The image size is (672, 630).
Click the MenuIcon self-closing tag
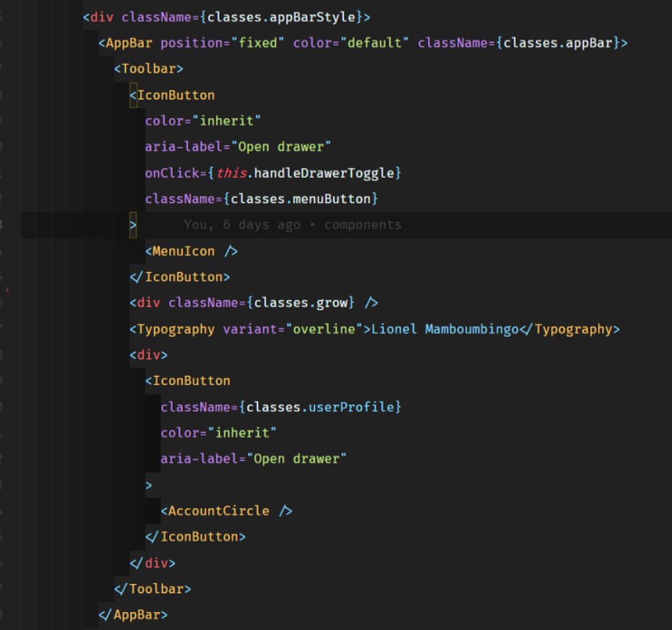click(191, 251)
